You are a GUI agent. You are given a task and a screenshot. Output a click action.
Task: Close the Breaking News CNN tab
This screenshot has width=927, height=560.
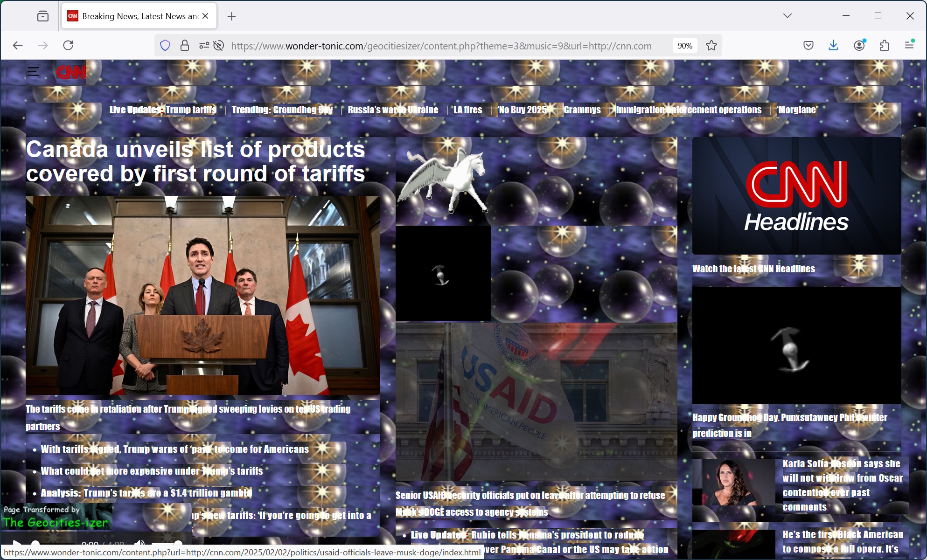click(x=205, y=16)
